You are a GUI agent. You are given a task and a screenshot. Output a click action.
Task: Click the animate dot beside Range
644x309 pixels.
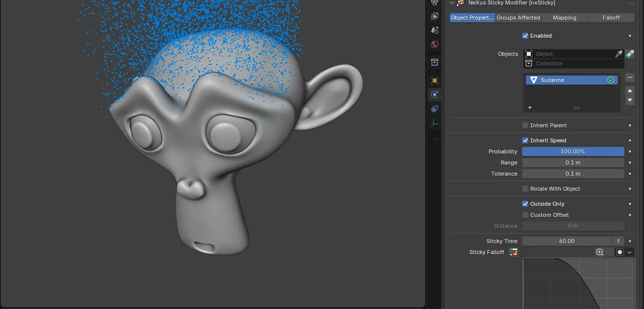[630, 163]
